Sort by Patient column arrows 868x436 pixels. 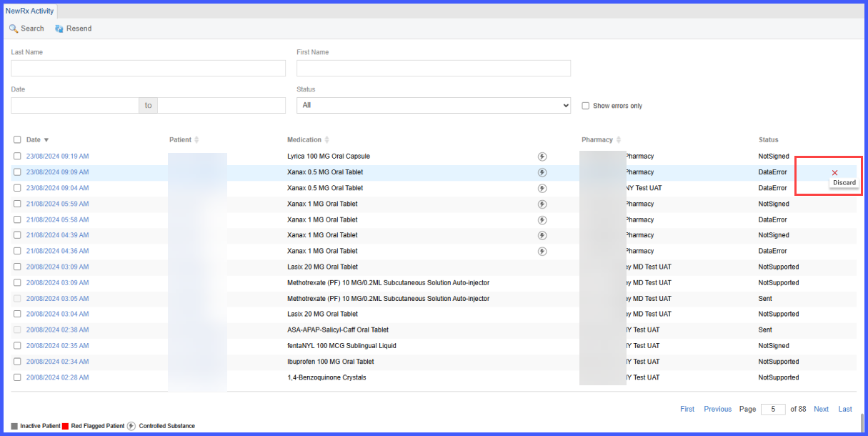click(x=196, y=140)
